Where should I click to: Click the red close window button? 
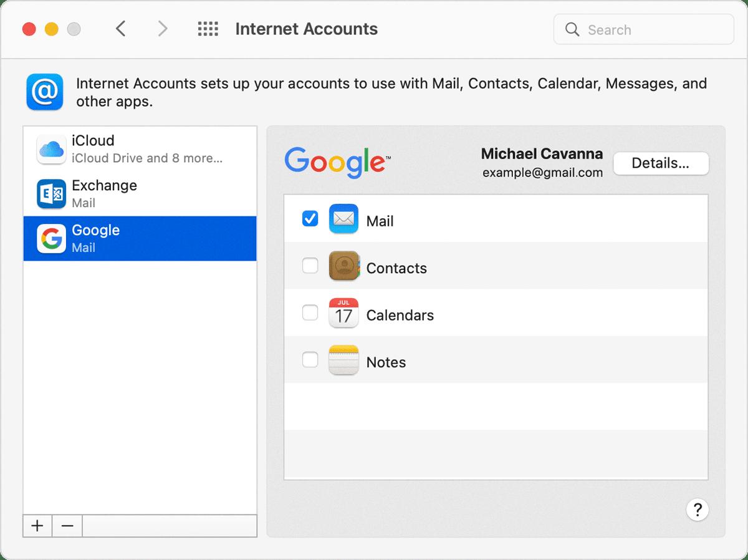pos(29,29)
